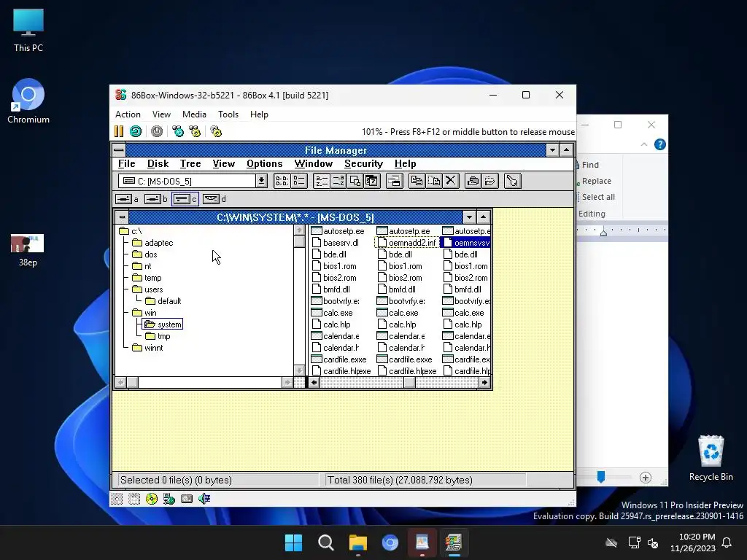Adjust the zoom slider handle
The width and height of the screenshot is (747, 560).
pos(601,477)
